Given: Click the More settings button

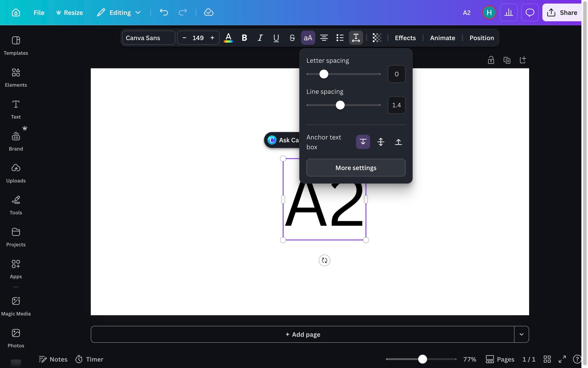Looking at the screenshot, I should tap(356, 168).
